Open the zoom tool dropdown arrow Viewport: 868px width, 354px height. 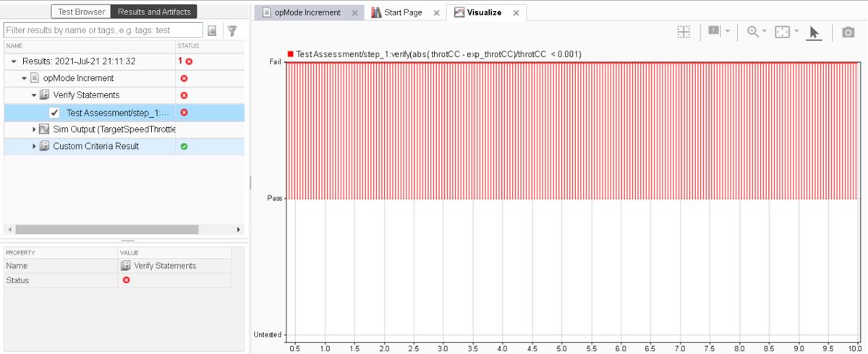tap(765, 32)
